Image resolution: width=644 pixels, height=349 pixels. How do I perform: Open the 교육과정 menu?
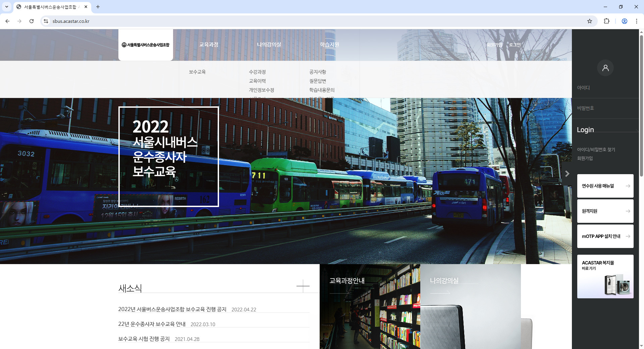(209, 45)
